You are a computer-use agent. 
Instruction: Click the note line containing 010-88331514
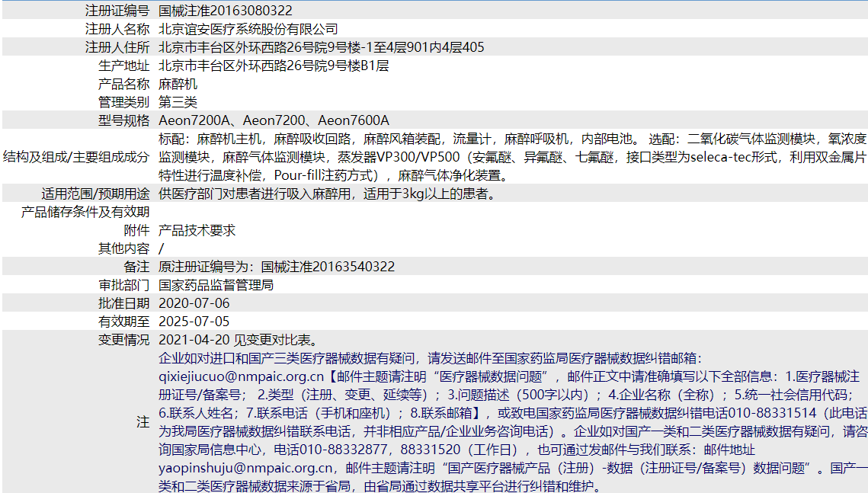(513, 413)
